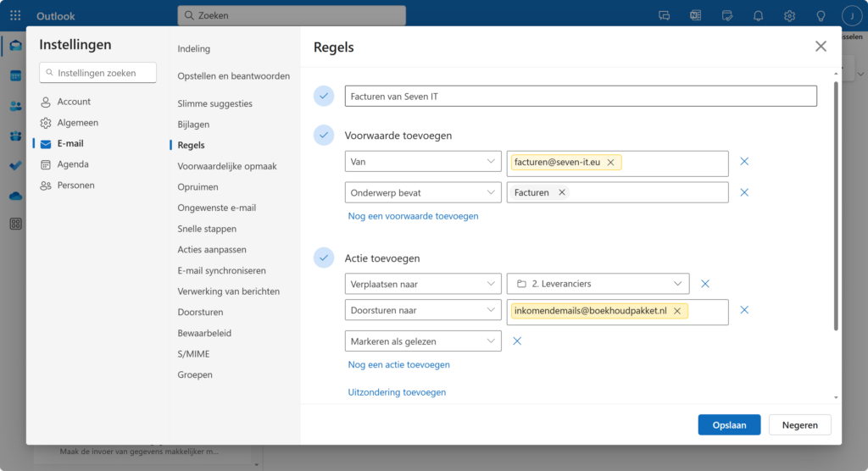Open the People icon in left rail

(x=15, y=106)
